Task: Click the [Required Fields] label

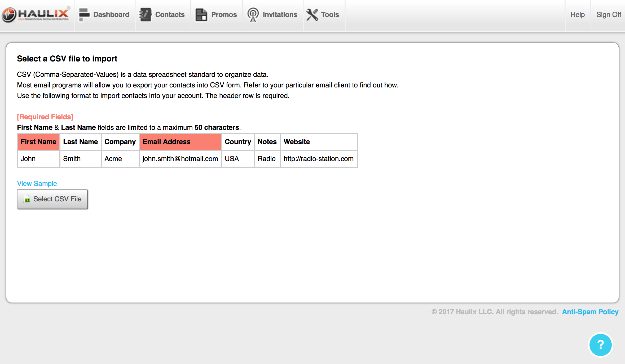Action: point(45,117)
